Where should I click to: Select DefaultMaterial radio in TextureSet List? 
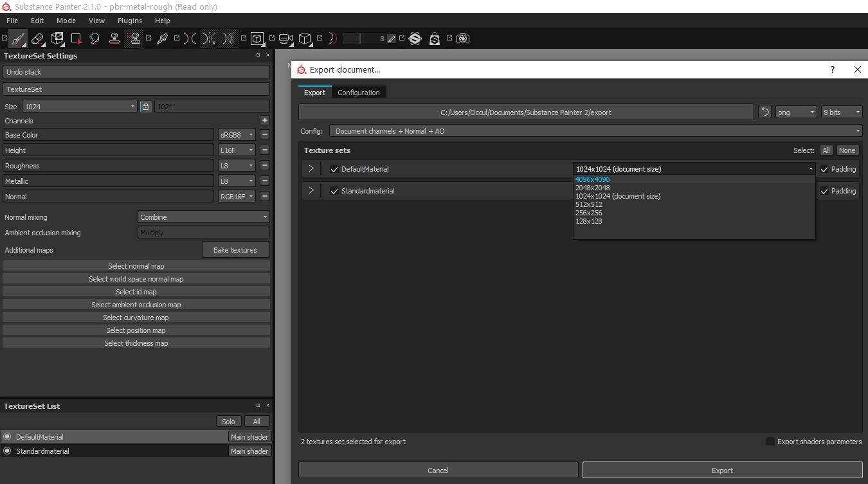coord(7,436)
